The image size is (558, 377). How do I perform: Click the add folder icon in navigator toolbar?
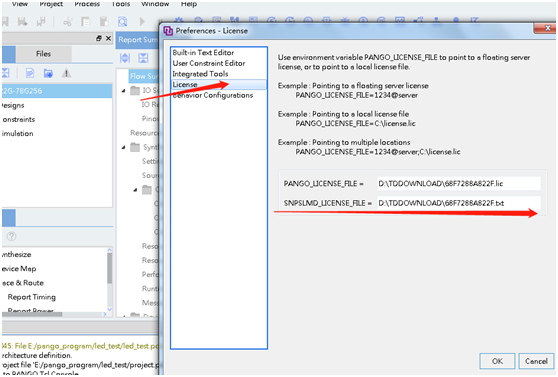[48, 73]
